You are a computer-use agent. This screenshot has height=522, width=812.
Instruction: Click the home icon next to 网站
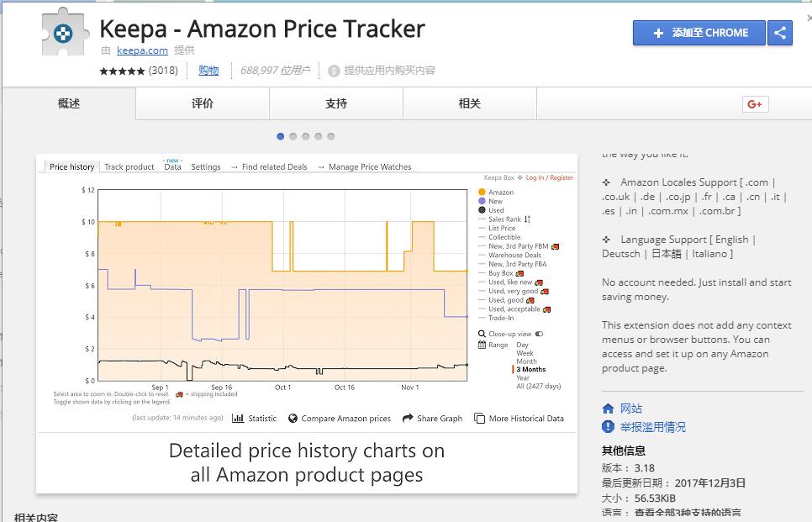coord(609,409)
